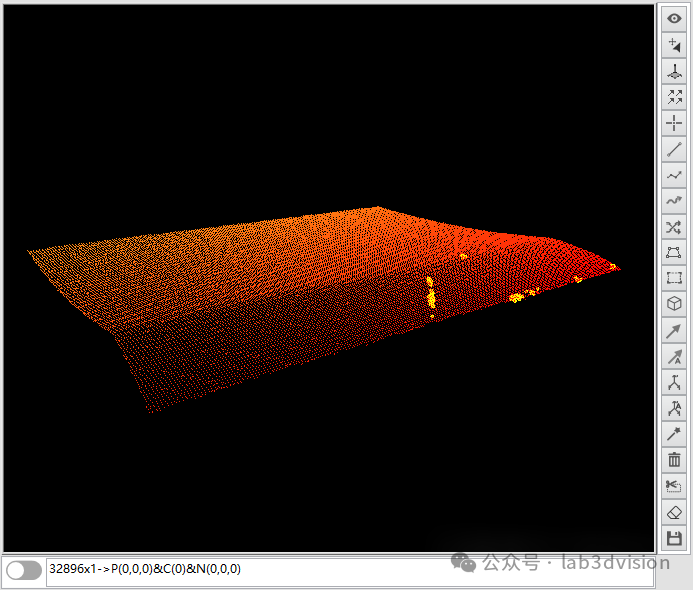This screenshot has width=693, height=590.
Task: Select the polyline zigzag arrow tool
Action: pyautogui.click(x=674, y=175)
